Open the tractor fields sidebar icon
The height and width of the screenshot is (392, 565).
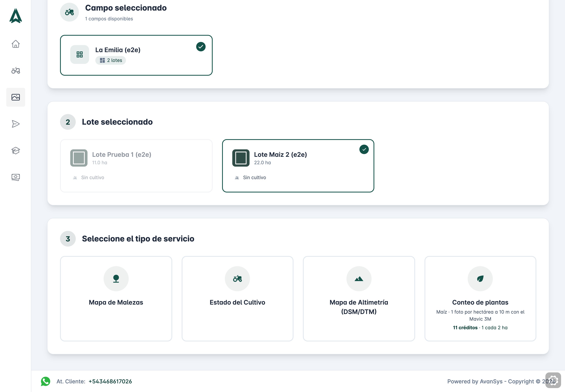point(16,71)
